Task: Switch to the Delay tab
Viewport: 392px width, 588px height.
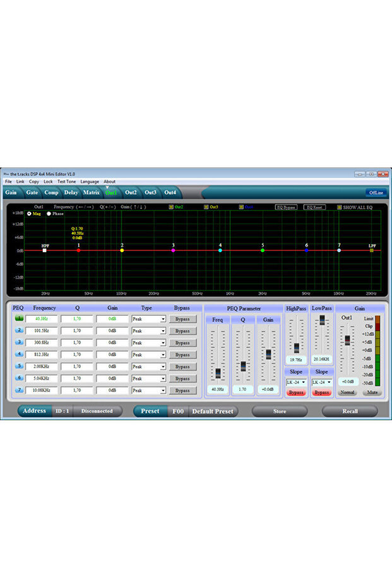Action: point(71,192)
